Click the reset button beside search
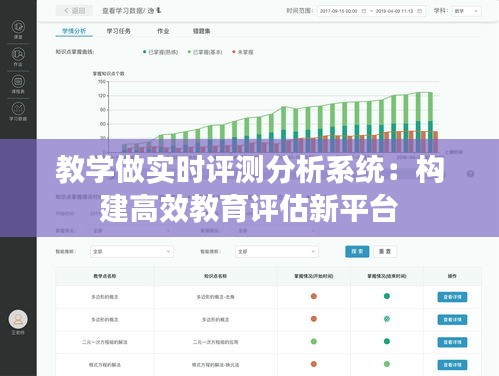 (x=385, y=251)
